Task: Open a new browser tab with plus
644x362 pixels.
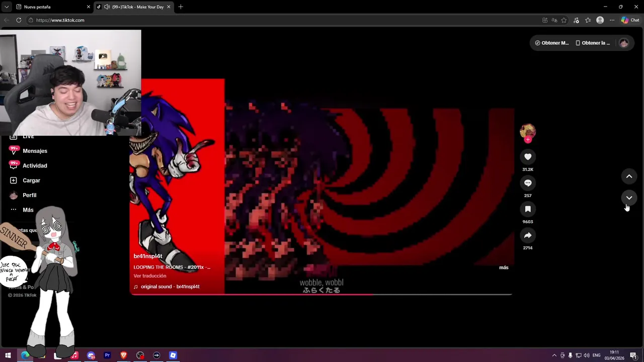Action: tap(181, 7)
